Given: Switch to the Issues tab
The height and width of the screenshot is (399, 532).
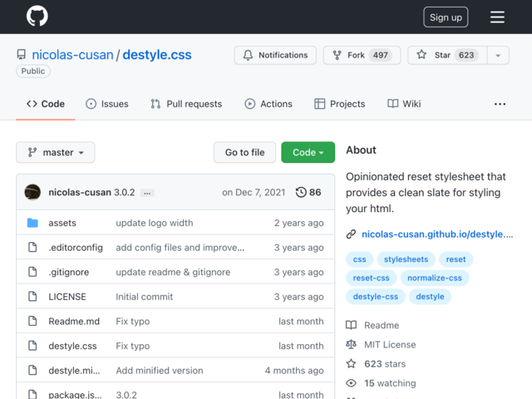Looking at the screenshot, I should click(x=107, y=104).
